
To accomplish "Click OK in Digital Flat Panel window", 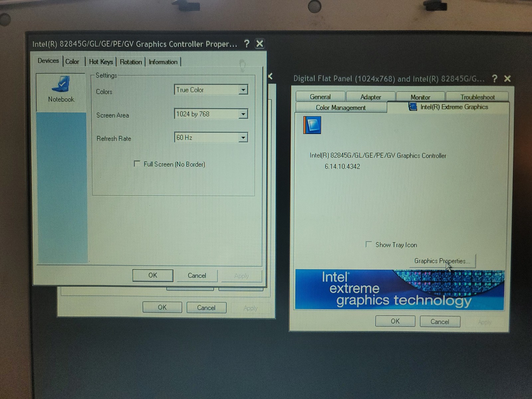I will pos(395,321).
